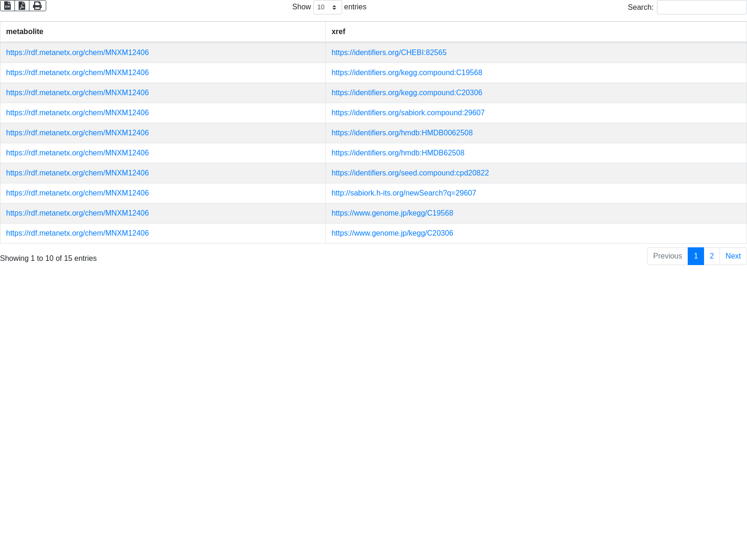The height and width of the screenshot is (560, 747).
Task: Click the Next pagination button
Action: coord(733,256)
